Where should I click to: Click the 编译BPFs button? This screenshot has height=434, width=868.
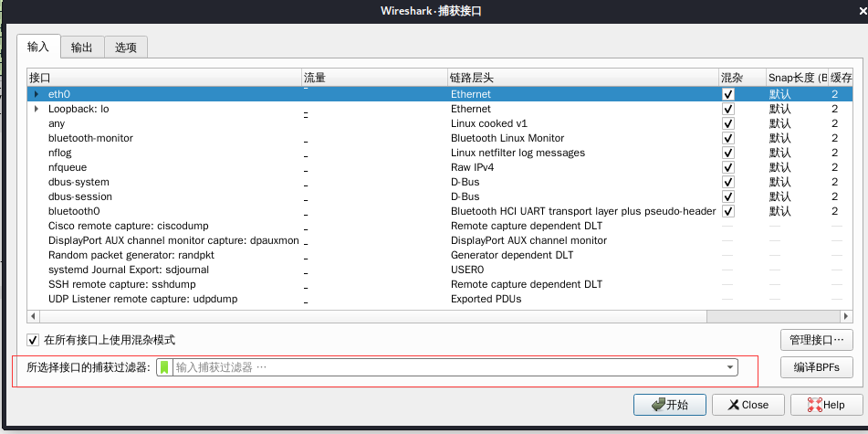click(816, 367)
